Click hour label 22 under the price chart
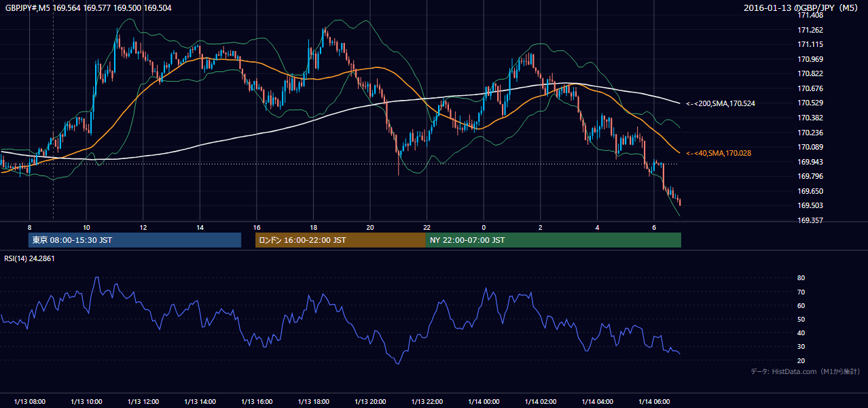This screenshot has width=868, height=408. [427, 227]
